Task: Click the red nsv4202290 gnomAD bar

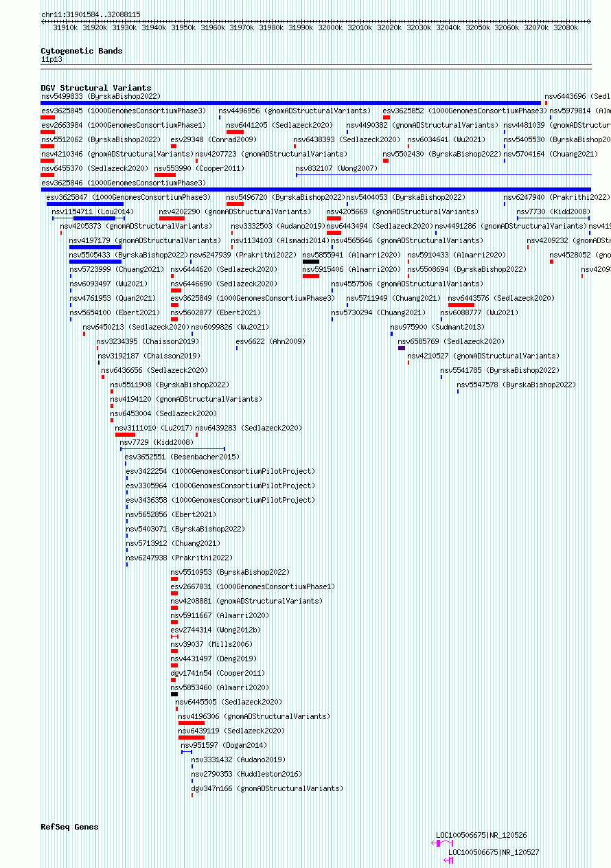Action: [172, 218]
